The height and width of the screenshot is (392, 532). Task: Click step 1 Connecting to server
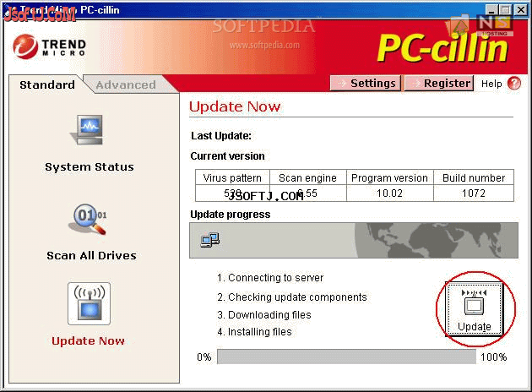pos(270,278)
